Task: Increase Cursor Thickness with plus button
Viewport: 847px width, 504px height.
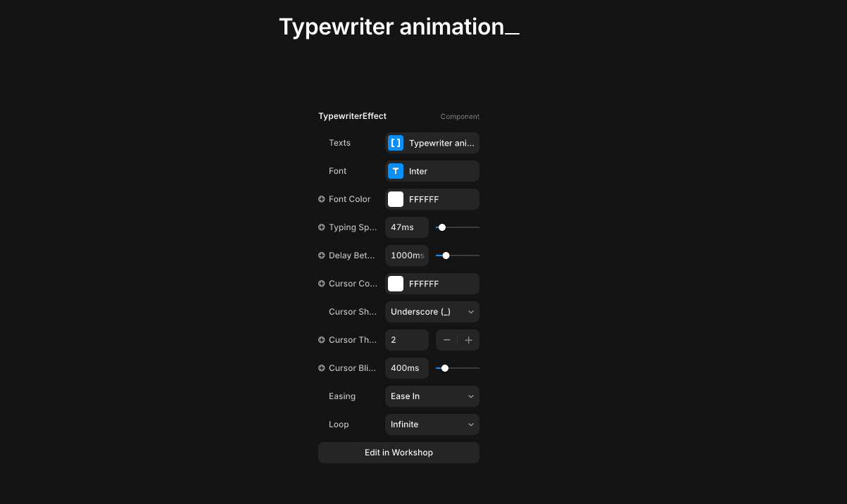Action: (469, 340)
